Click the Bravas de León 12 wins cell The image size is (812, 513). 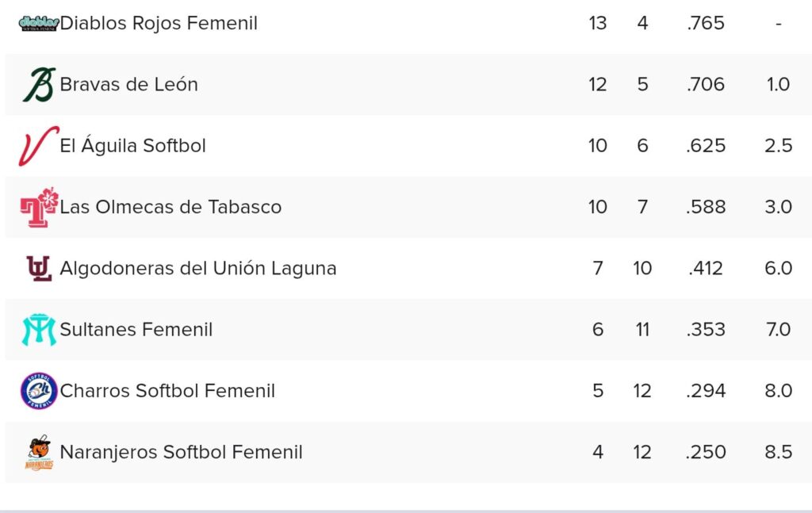coord(598,85)
